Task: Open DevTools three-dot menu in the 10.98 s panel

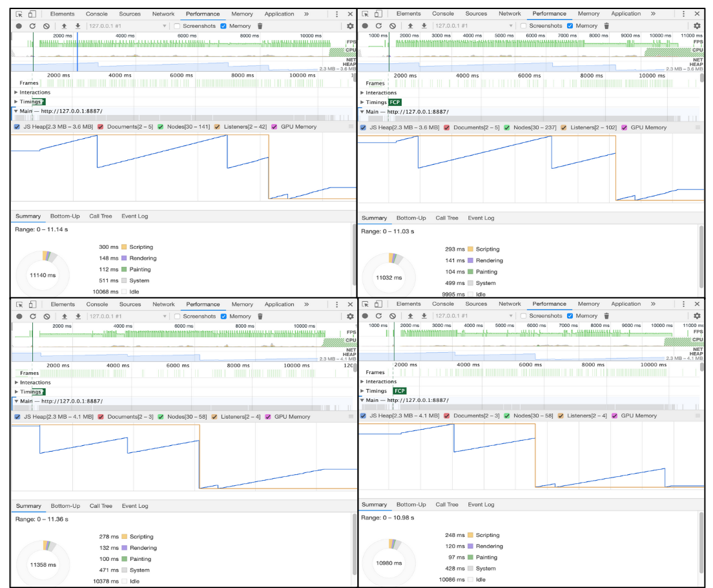Action: point(683,304)
